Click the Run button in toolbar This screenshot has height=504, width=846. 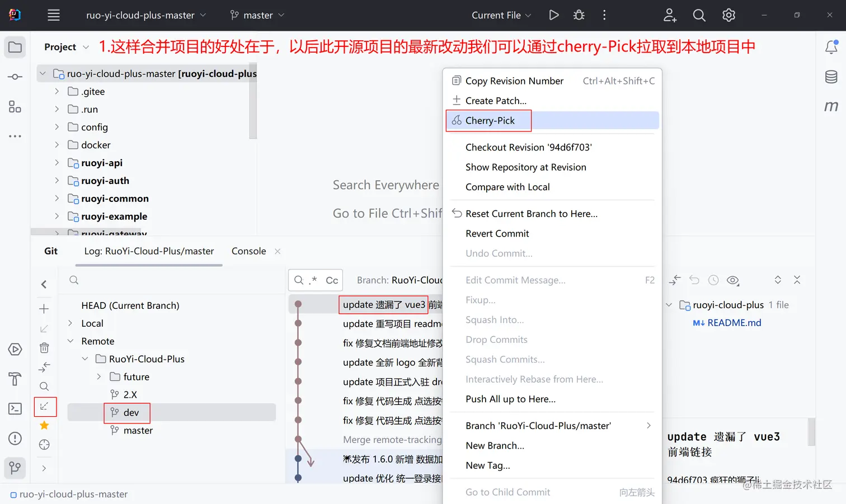tap(554, 15)
